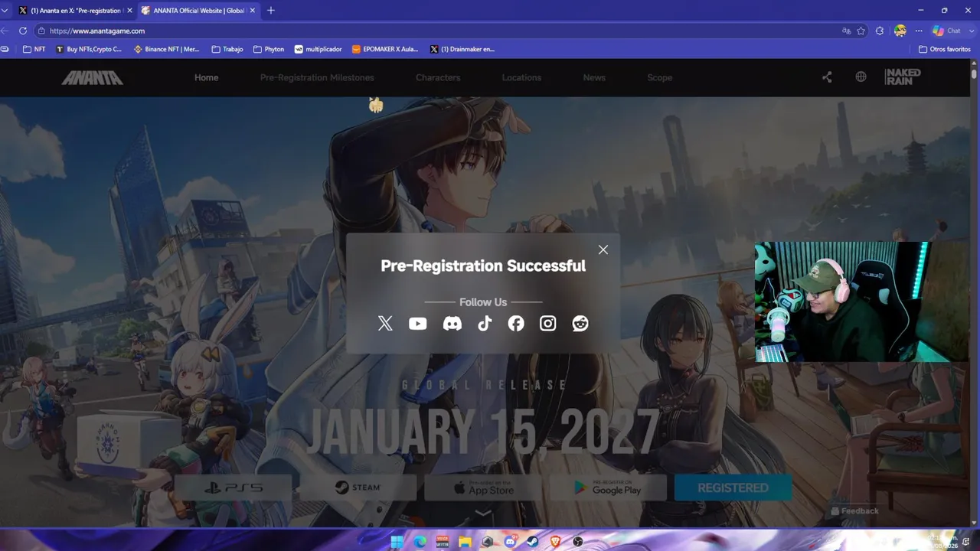The width and height of the screenshot is (980, 551).
Task: Open OBS Studio from the taskbar
Action: (x=578, y=542)
